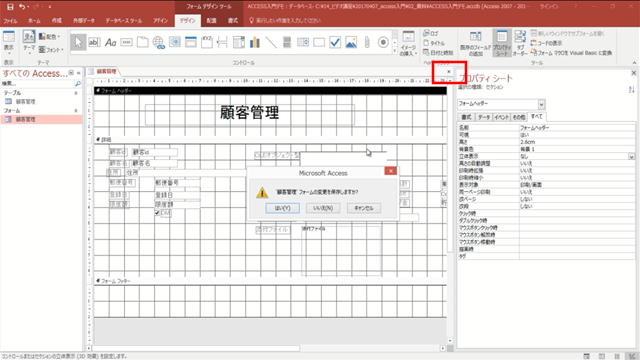Click 日付と時刻 date and time button
The width and height of the screenshot is (640, 360).
pos(438,53)
